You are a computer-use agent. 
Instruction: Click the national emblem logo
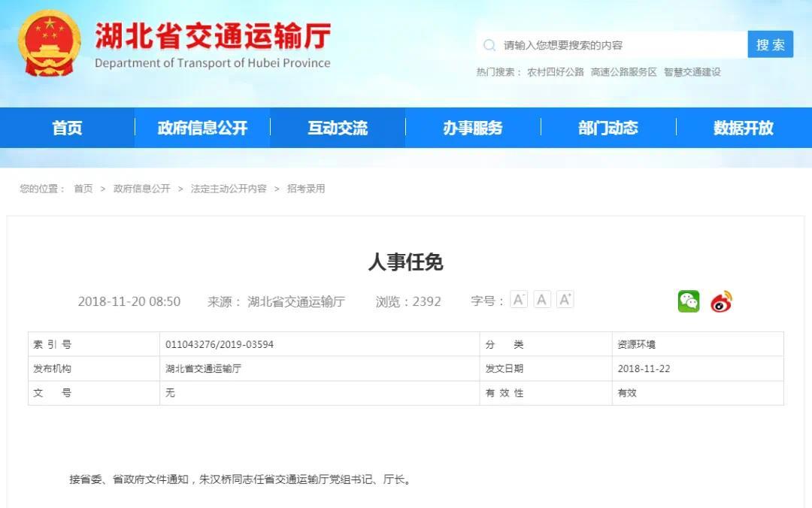tap(49, 43)
